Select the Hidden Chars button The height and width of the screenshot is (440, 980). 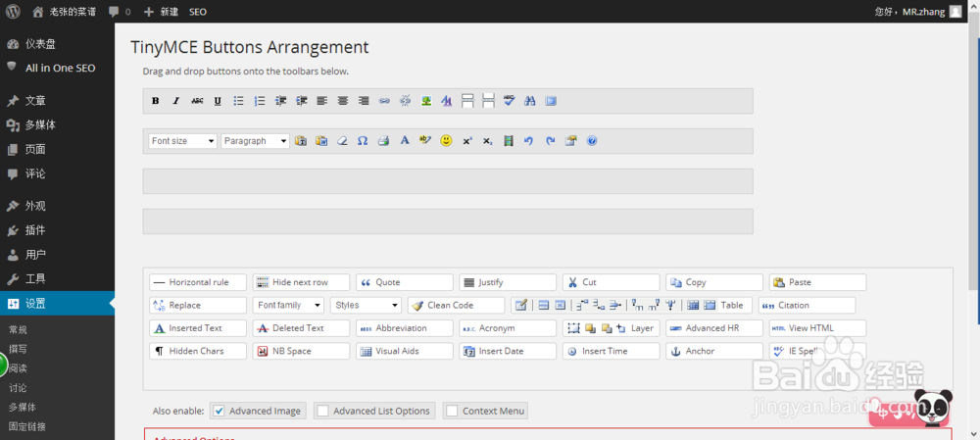pos(198,351)
